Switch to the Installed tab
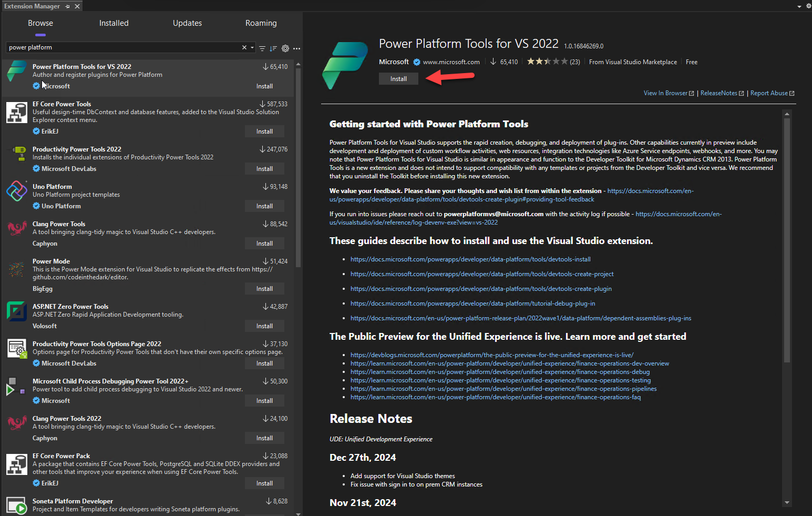This screenshot has width=812, height=516. pos(114,23)
